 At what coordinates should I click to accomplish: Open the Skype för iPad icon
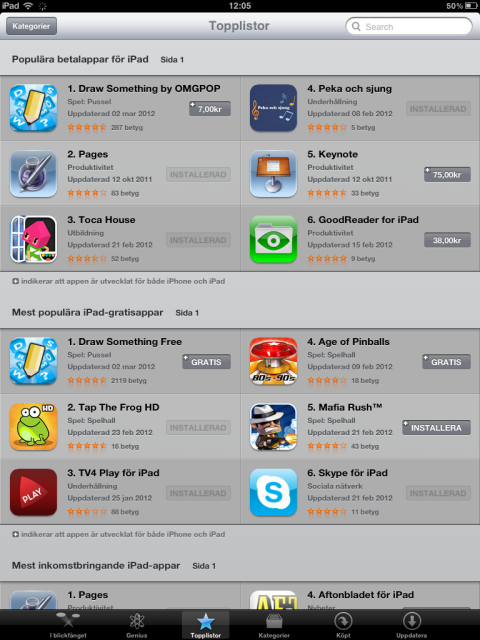(273, 492)
